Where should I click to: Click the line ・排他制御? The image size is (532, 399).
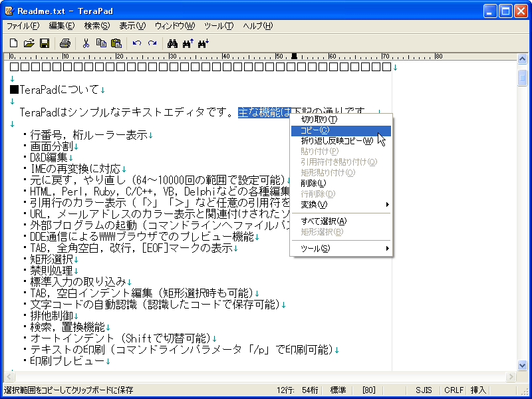[51, 316]
